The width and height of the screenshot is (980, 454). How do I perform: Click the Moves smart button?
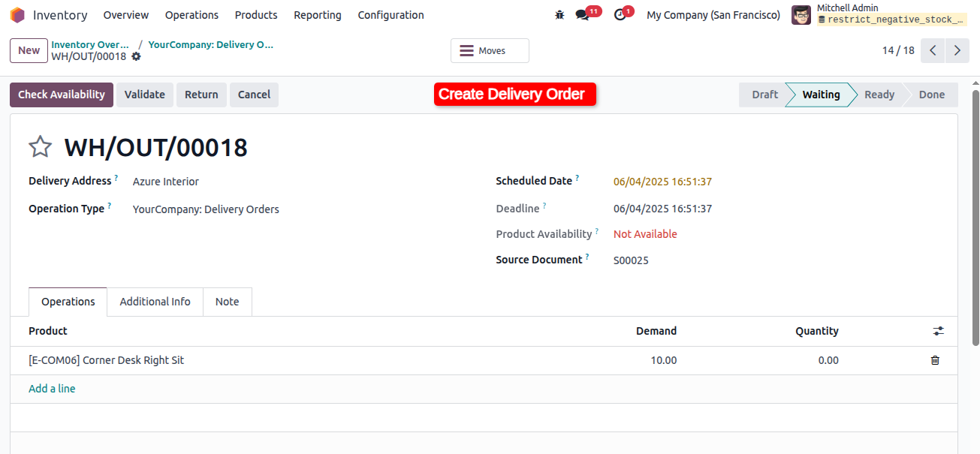click(490, 51)
